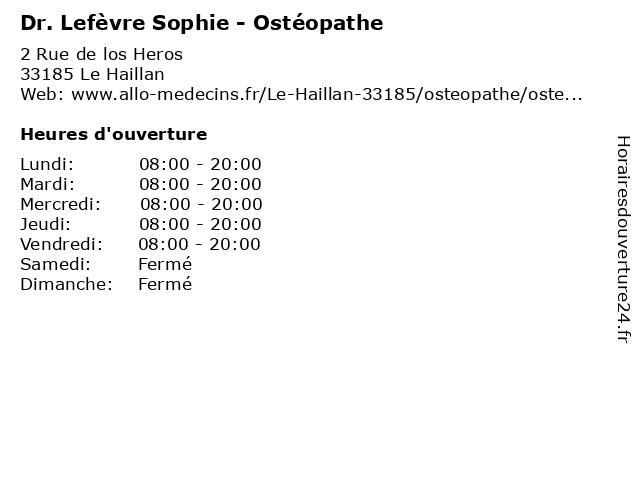Select the Lundi day label
The width and height of the screenshot is (640, 480).
click(x=47, y=164)
